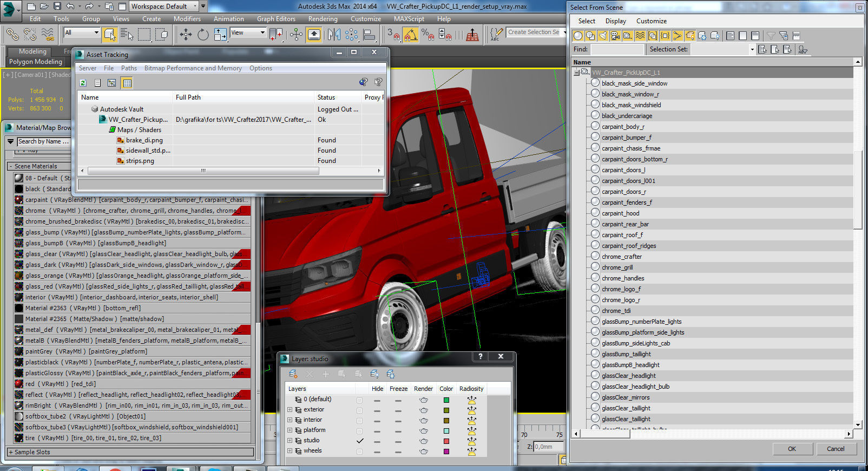Click the Name column header in Select From Scene
The image size is (868, 471).
(x=713, y=62)
